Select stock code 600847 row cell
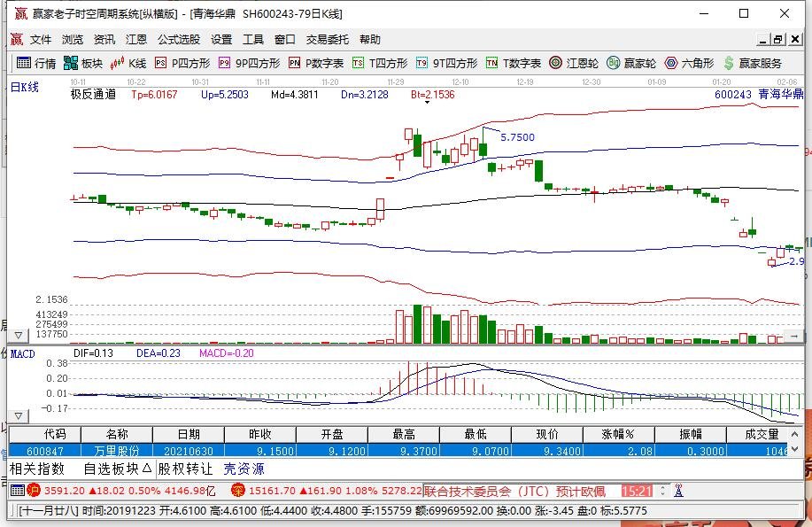 pos(45,451)
